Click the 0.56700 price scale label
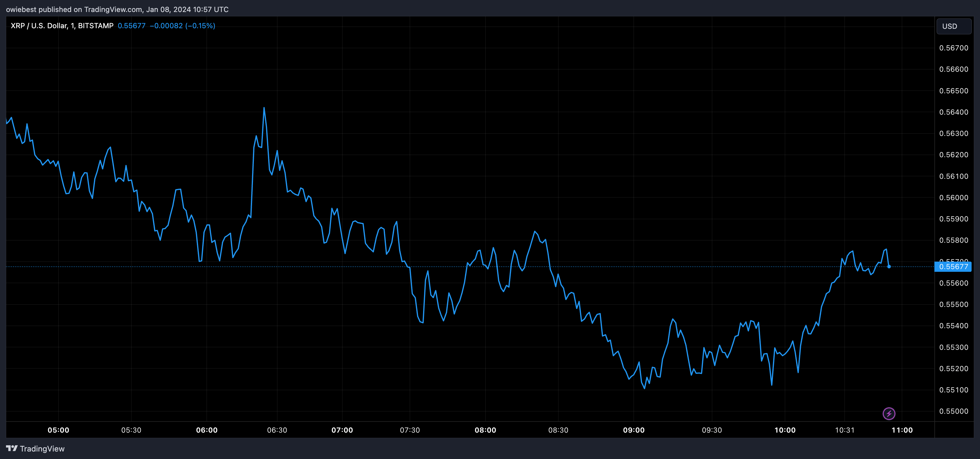Screen dimensions: 980x459 (953, 48)
